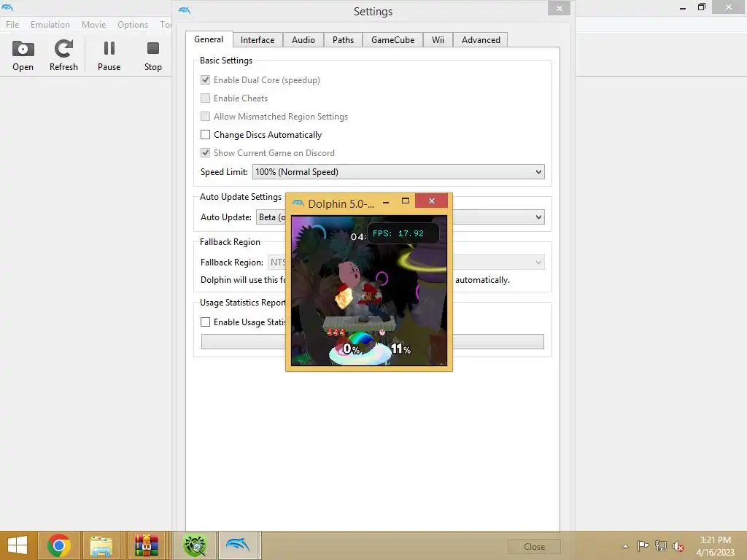
Task: Click the Refresh toolbar icon
Action: coord(63,55)
